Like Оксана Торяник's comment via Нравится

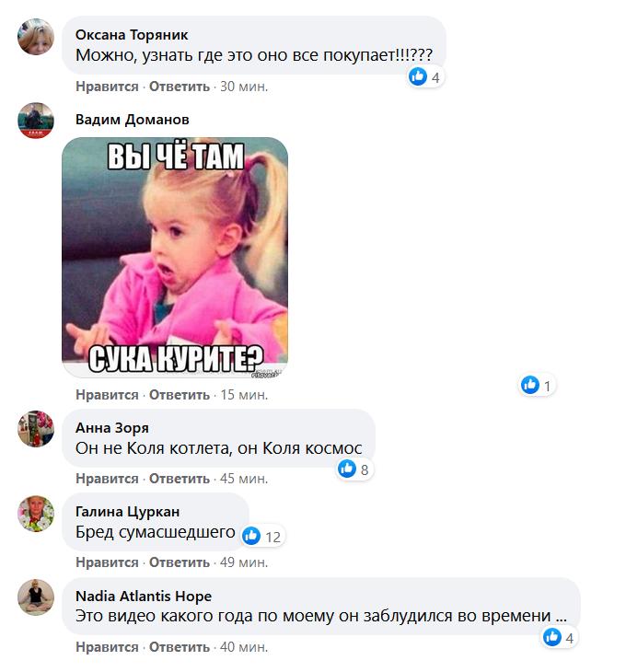pos(107,87)
